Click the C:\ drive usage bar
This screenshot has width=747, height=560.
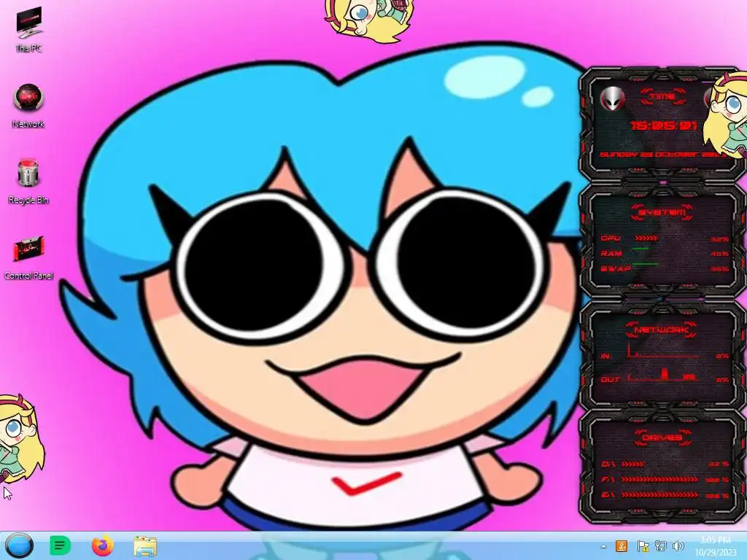(633, 464)
